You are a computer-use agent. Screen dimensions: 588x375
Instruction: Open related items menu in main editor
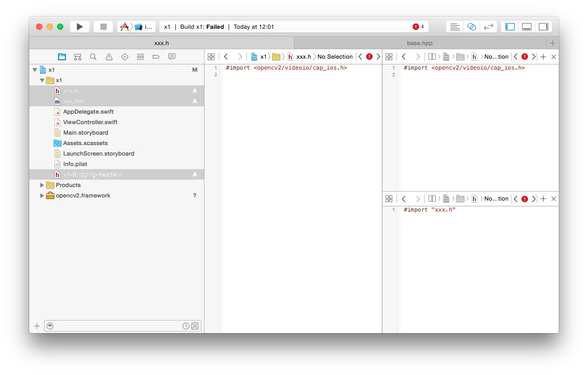click(211, 57)
